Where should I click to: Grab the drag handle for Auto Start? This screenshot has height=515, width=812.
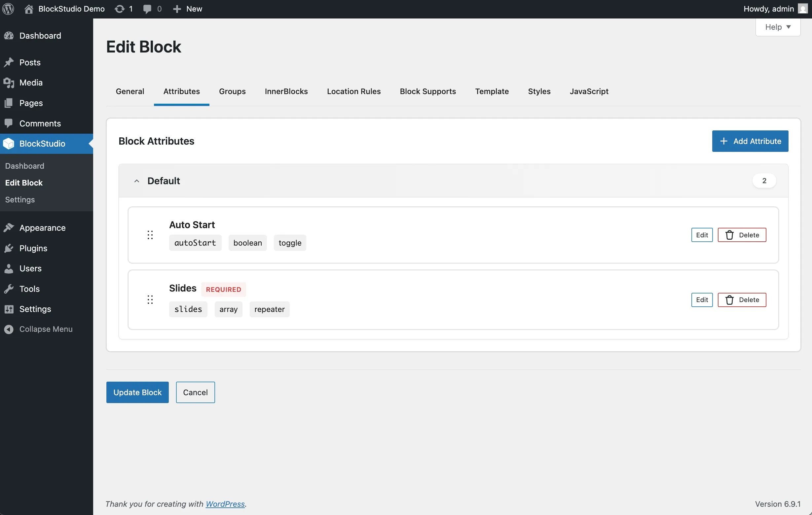(x=150, y=235)
